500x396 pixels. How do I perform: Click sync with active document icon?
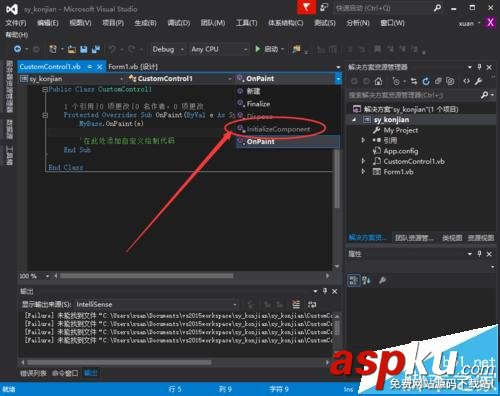[x=414, y=81]
